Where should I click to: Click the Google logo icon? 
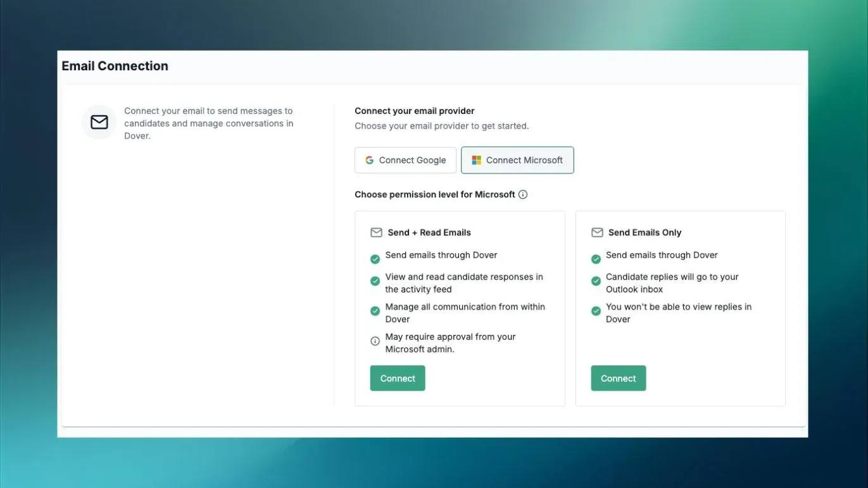point(370,160)
